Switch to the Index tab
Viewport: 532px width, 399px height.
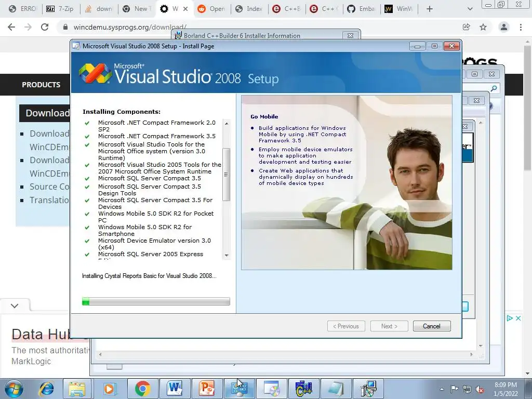pos(249,9)
